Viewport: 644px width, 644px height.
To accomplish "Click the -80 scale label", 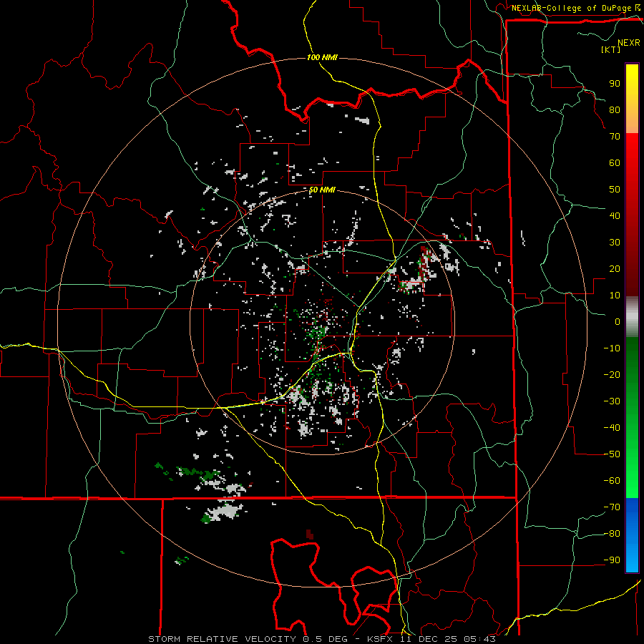I will 612,534.
